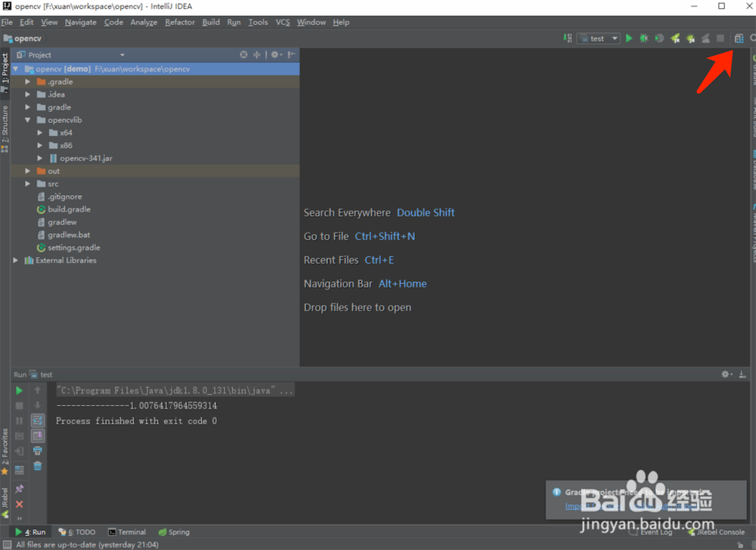Click the Make Project build icon
Screen dimensions: 756x550
coord(568,38)
